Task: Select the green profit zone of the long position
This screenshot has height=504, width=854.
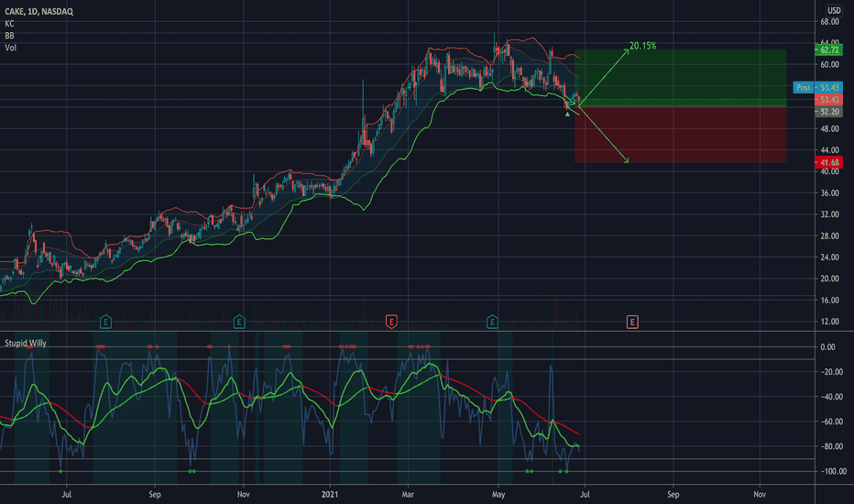Action: pyautogui.click(x=680, y=78)
